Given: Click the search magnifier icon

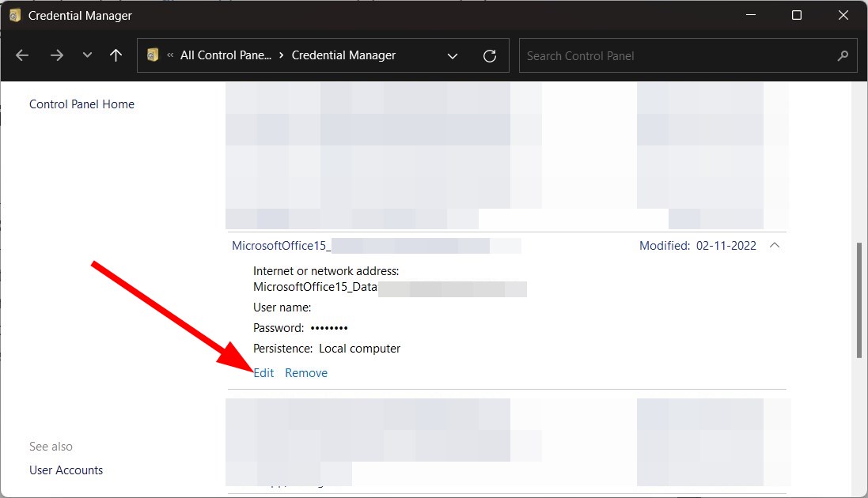Looking at the screenshot, I should (843, 56).
